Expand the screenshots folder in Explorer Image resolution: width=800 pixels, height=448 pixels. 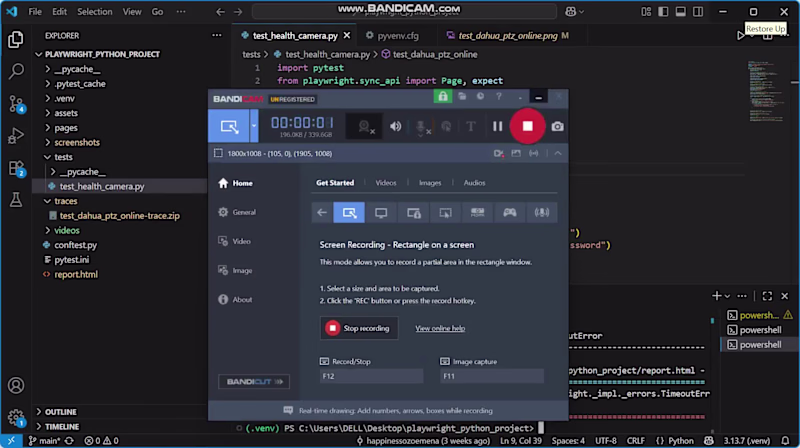coord(77,142)
